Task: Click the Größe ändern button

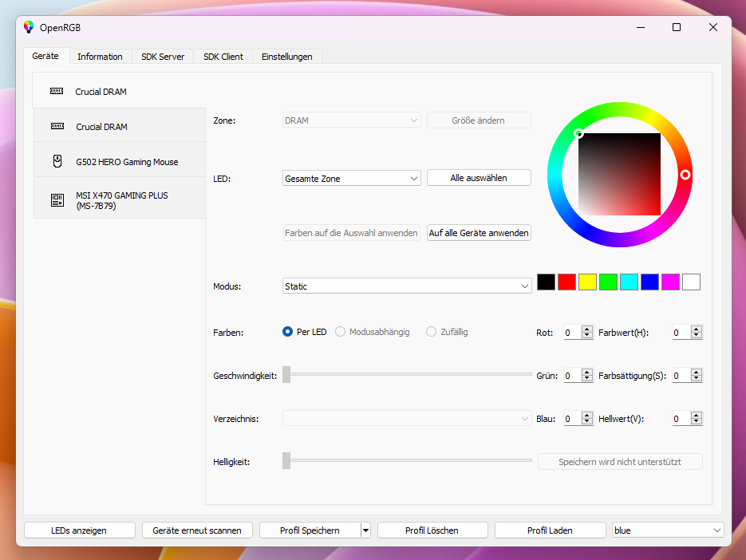Action: (x=479, y=120)
